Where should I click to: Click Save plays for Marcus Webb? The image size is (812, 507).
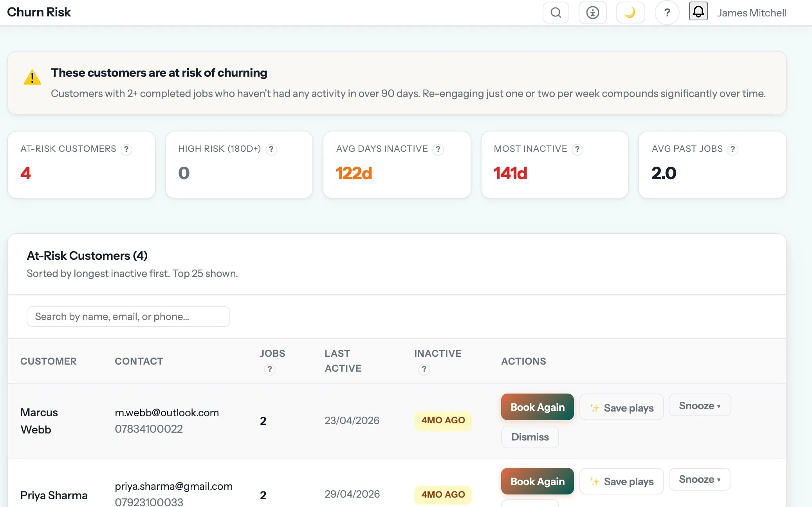[x=621, y=407]
